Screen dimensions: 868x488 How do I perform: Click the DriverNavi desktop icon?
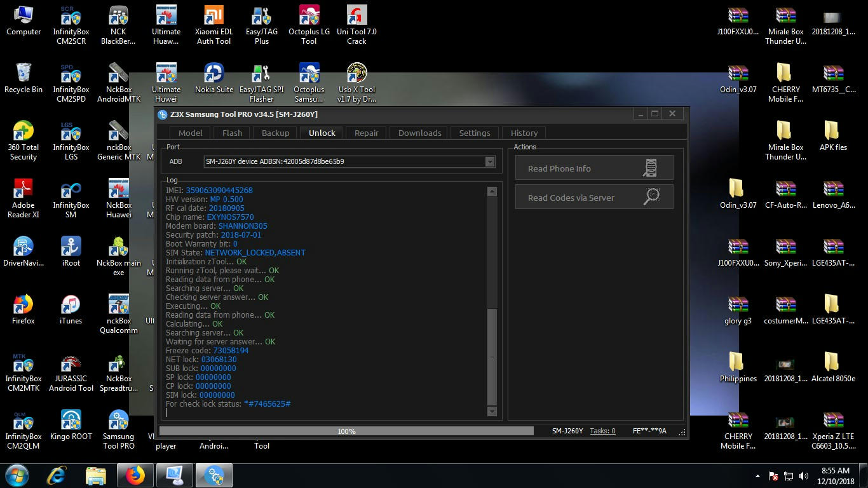24,252
